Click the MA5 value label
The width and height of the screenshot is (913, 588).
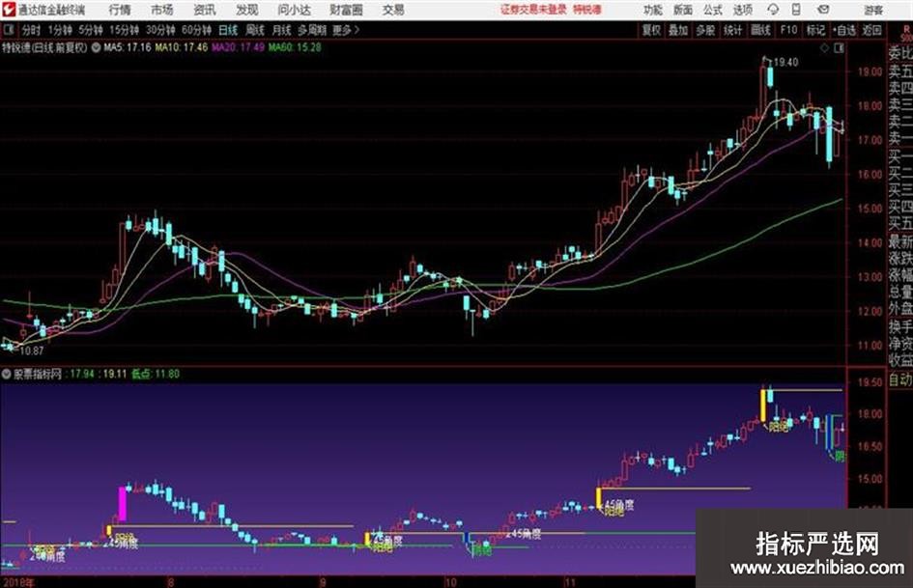(127, 47)
